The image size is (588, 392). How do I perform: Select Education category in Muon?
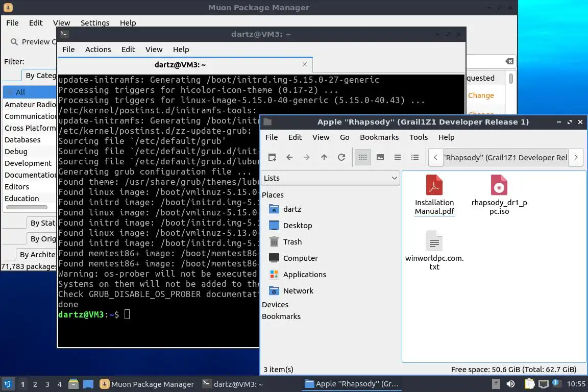(30, 199)
